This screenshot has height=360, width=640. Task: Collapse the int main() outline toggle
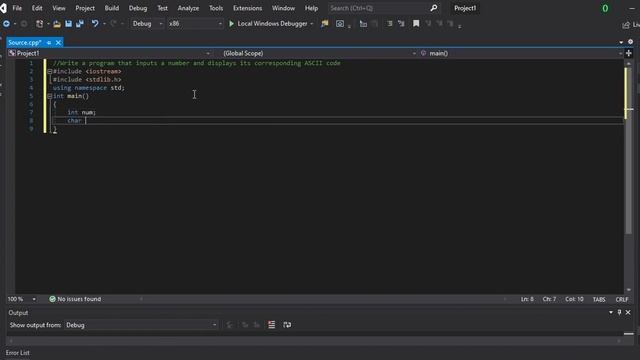click(50, 96)
